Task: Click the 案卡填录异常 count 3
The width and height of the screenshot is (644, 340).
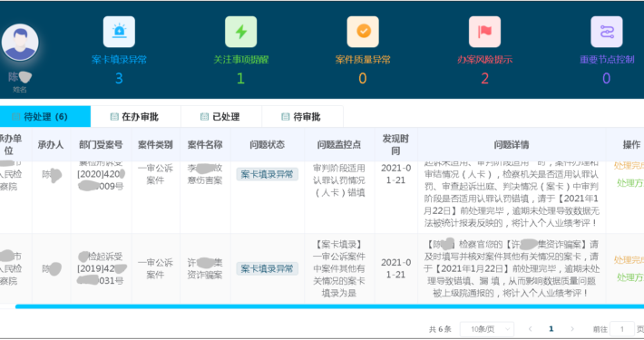Action: pyautogui.click(x=119, y=78)
